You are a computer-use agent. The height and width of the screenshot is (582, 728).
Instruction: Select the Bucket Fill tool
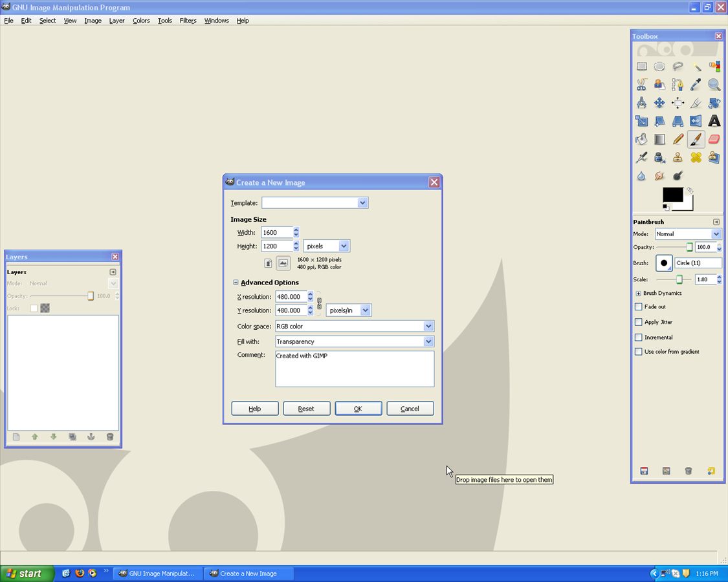tap(641, 139)
